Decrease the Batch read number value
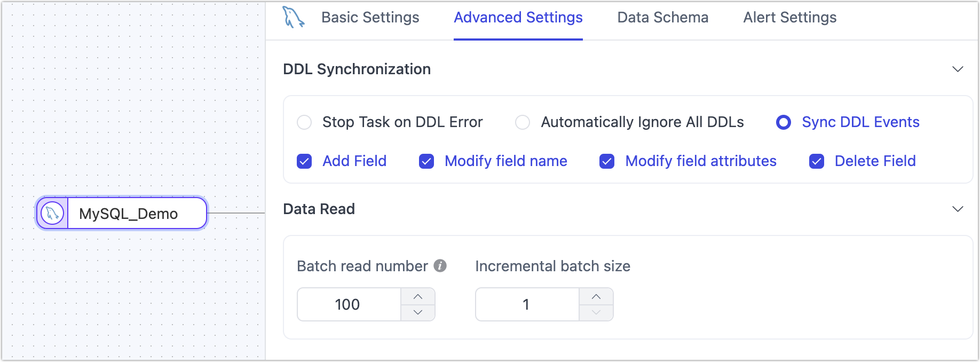 click(x=418, y=312)
